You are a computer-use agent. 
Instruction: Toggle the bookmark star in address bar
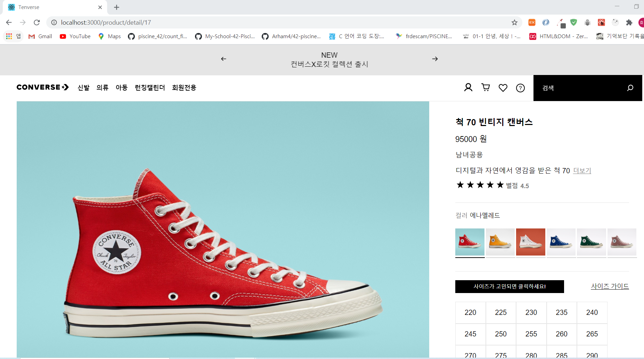click(x=514, y=23)
